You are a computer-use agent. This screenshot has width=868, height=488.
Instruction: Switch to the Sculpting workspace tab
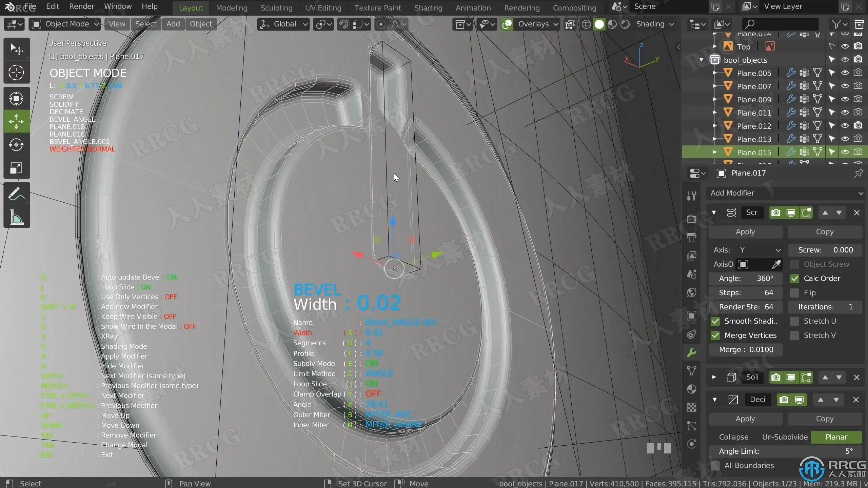tap(276, 8)
